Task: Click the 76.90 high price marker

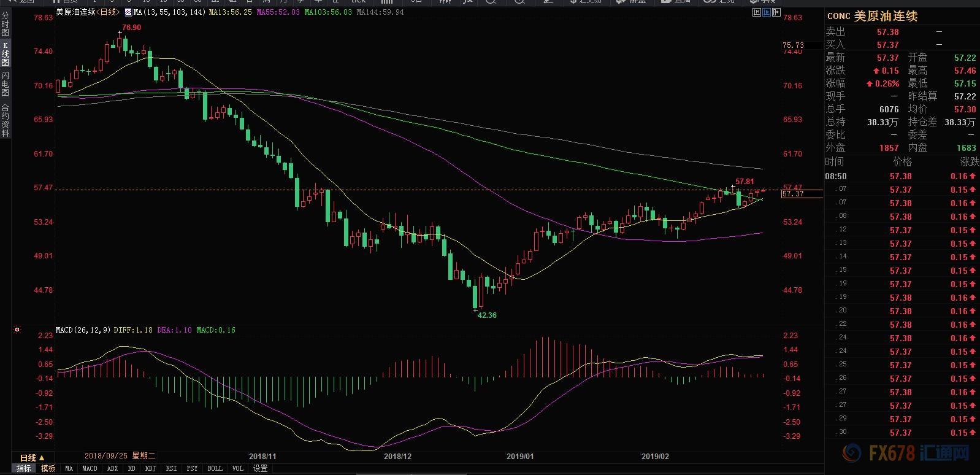Action: [131, 28]
